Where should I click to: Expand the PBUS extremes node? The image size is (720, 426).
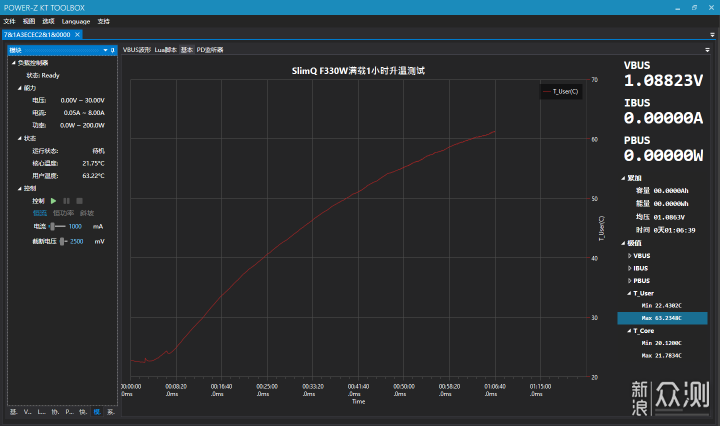click(x=630, y=280)
